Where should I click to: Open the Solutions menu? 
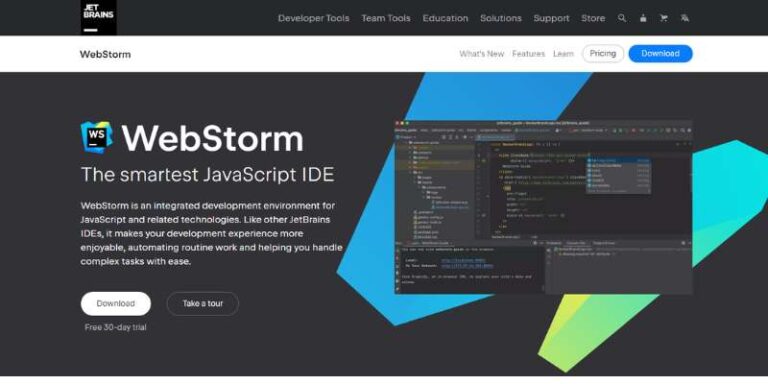501,18
